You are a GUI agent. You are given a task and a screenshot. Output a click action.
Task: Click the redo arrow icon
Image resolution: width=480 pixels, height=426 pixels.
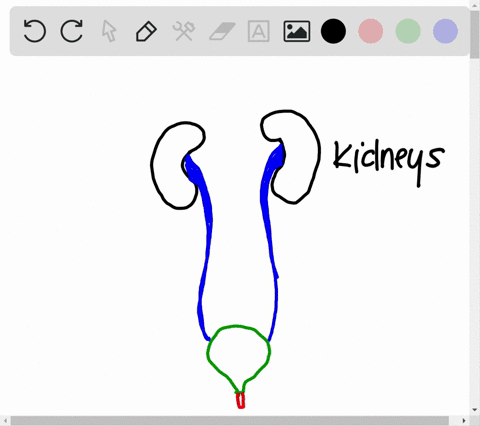tap(72, 31)
